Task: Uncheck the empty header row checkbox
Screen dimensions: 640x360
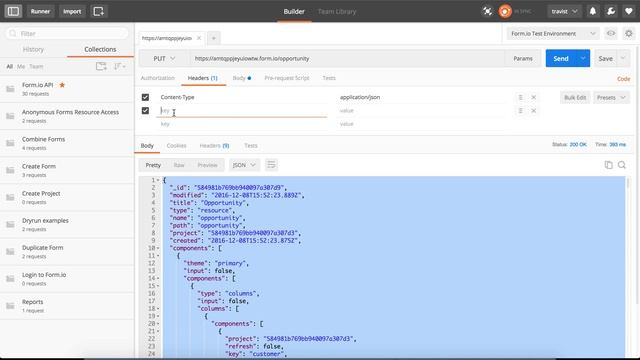Action: tap(145, 111)
